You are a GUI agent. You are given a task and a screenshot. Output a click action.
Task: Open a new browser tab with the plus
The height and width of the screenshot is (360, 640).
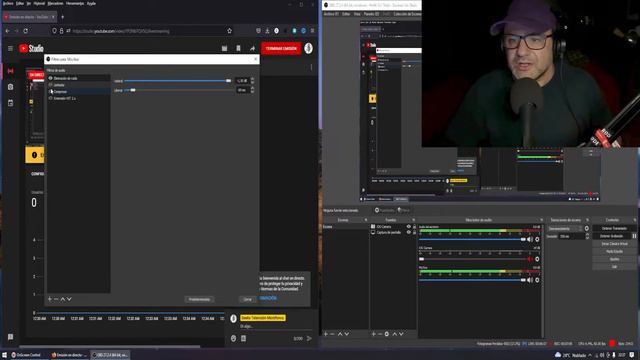point(62,17)
